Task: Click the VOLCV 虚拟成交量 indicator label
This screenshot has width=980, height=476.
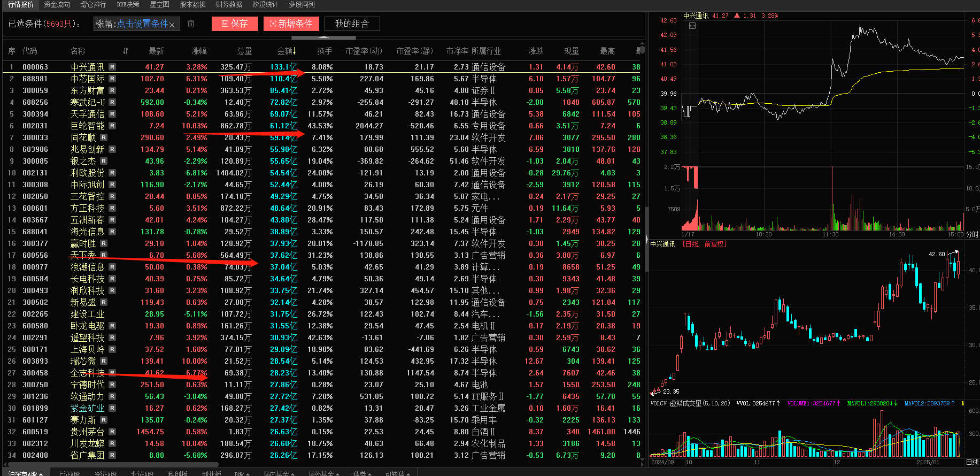Action: pos(690,403)
